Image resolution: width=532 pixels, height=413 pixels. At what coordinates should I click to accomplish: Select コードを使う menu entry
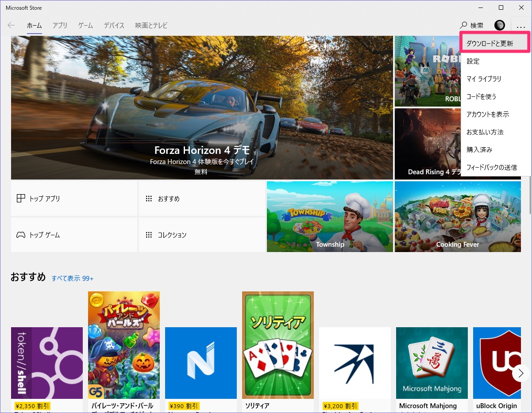[496, 96]
